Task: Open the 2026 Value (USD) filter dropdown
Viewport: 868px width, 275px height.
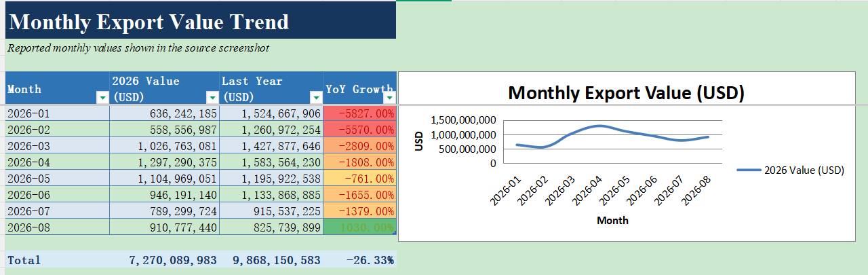Action: [212, 98]
